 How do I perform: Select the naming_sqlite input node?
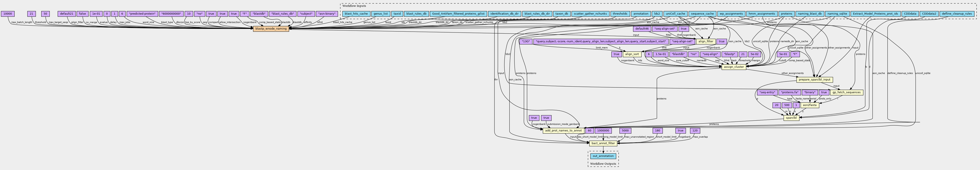[x=837, y=14]
